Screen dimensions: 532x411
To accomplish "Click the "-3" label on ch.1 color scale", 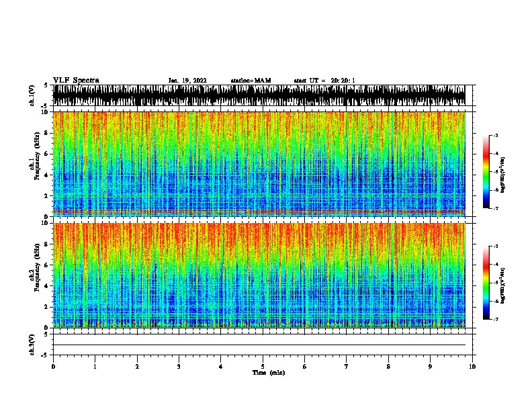I will 495,135.
